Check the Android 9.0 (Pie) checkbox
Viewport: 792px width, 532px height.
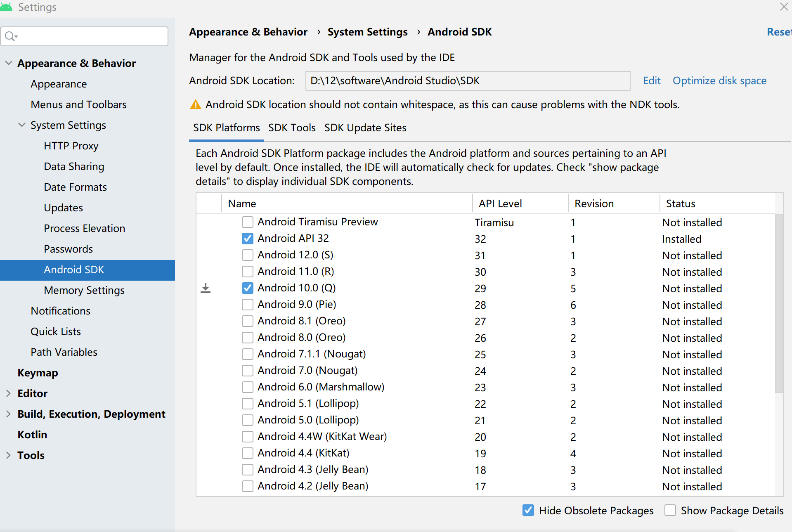click(248, 305)
